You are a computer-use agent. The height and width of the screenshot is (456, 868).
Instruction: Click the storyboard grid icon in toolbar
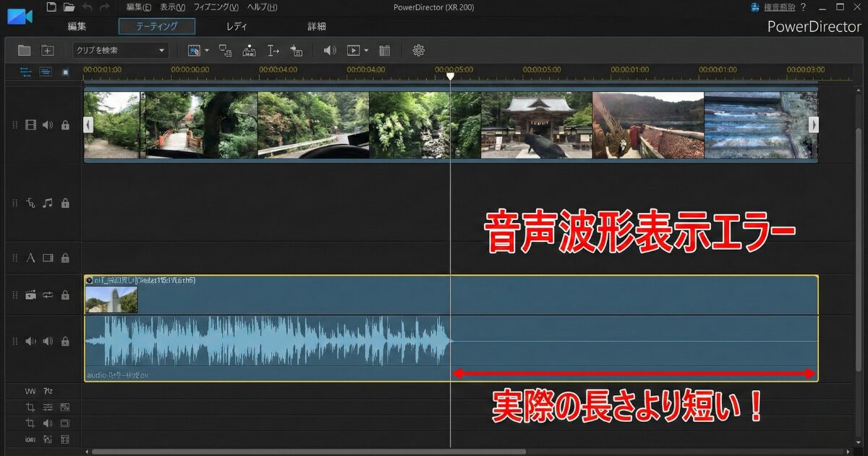(x=385, y=51)
